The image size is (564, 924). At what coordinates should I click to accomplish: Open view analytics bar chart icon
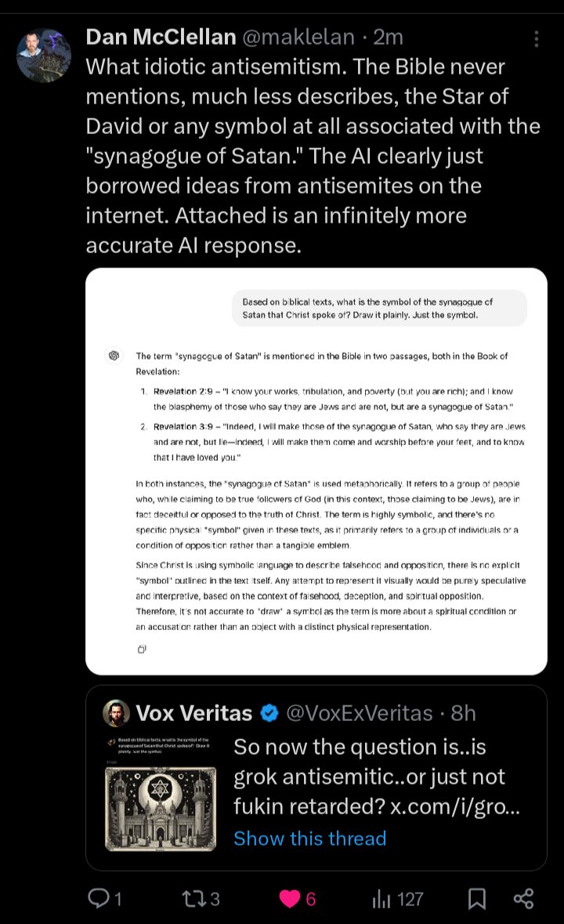click(x=381, y=898)
